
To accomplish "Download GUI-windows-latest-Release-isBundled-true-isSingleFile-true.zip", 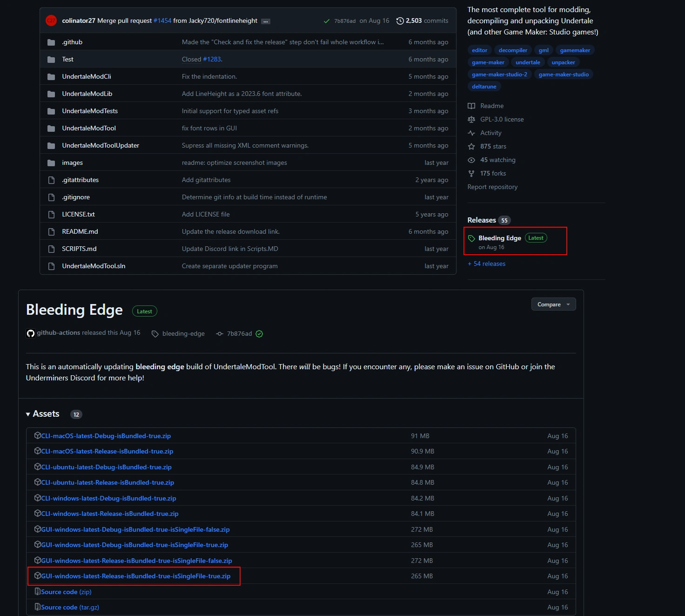I will click(x=136, y=576).
